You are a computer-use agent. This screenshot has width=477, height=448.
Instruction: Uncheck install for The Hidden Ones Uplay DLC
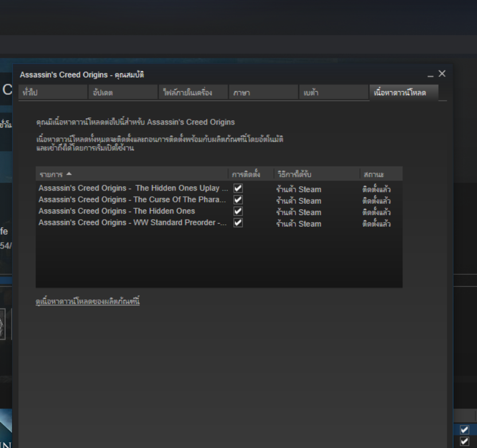pos(238,188)
